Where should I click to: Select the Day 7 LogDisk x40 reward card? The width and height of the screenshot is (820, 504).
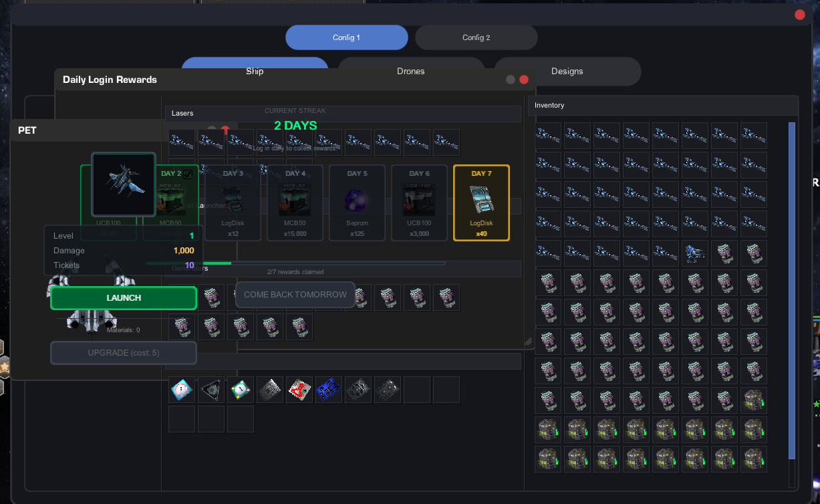pyautogui.click(x=481, y=203)
